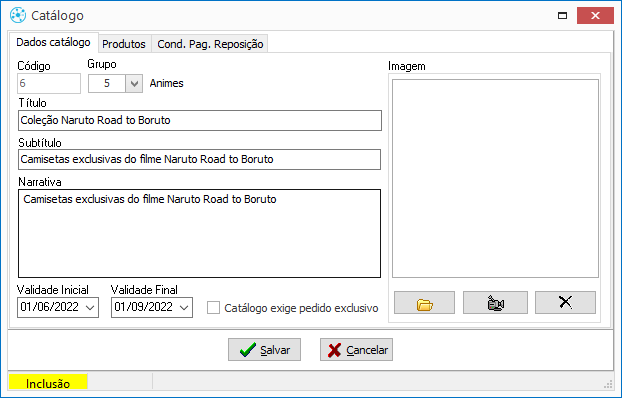
Task: Open the Validade Inicial date picker
Action: click(90, 308)
